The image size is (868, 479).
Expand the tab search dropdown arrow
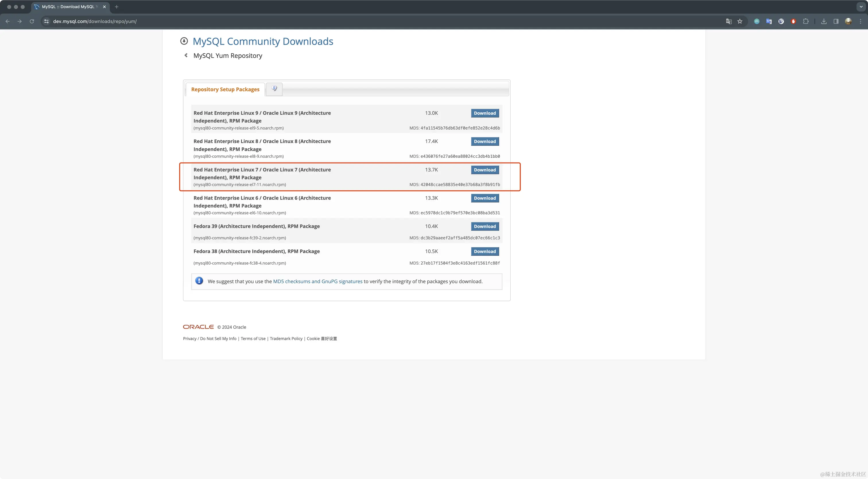coord(861,6)
